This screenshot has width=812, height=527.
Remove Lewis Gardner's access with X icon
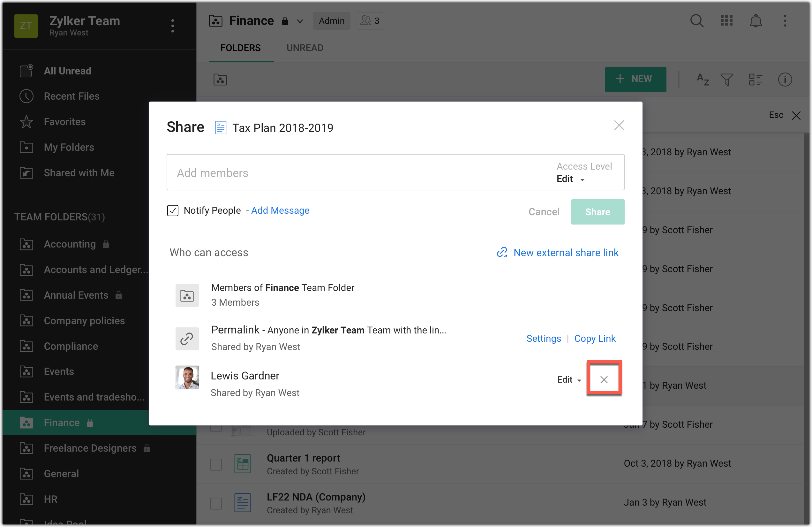604,379
